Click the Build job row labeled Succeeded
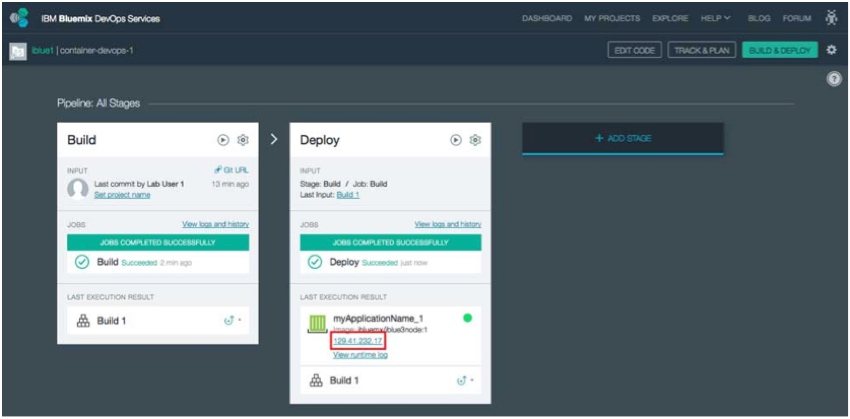The image size is (850, 419). [158, 262]
